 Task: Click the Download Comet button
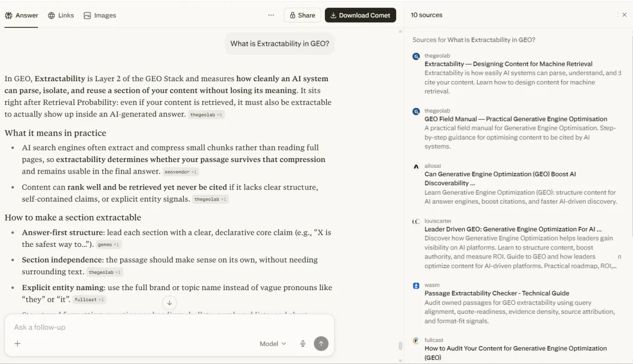point(360,15)
